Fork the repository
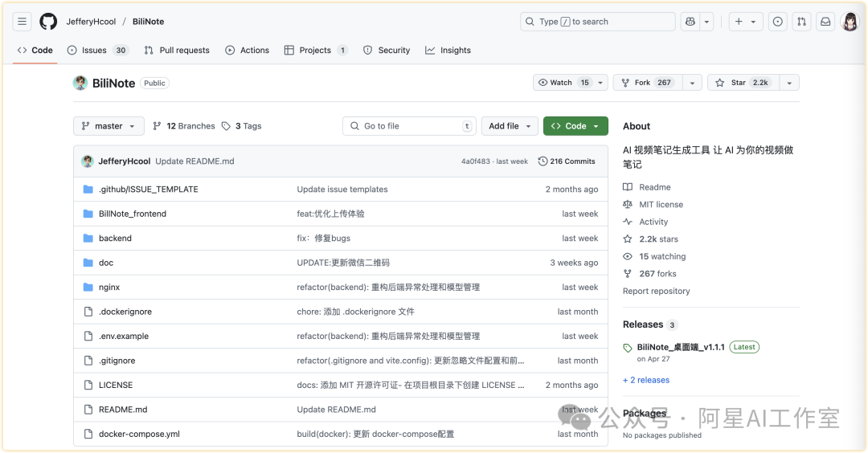Screen dimensions: 868x453 pyautogui.click(x=648, y=83)
